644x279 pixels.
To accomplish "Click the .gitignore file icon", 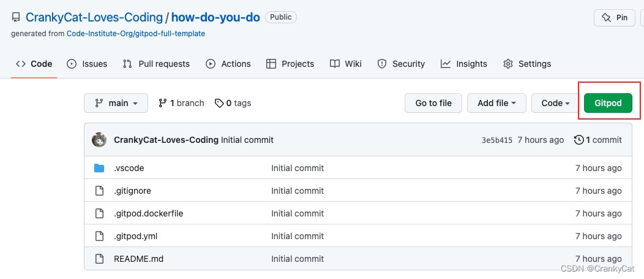I will click(99, 191).
